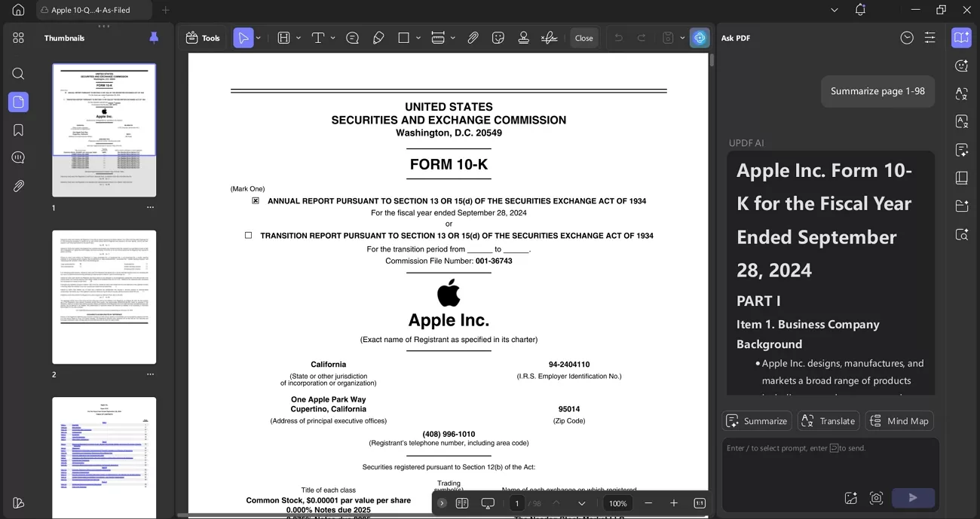Toggle the AI assistant button in the toolbar

[x=700, y=37]
